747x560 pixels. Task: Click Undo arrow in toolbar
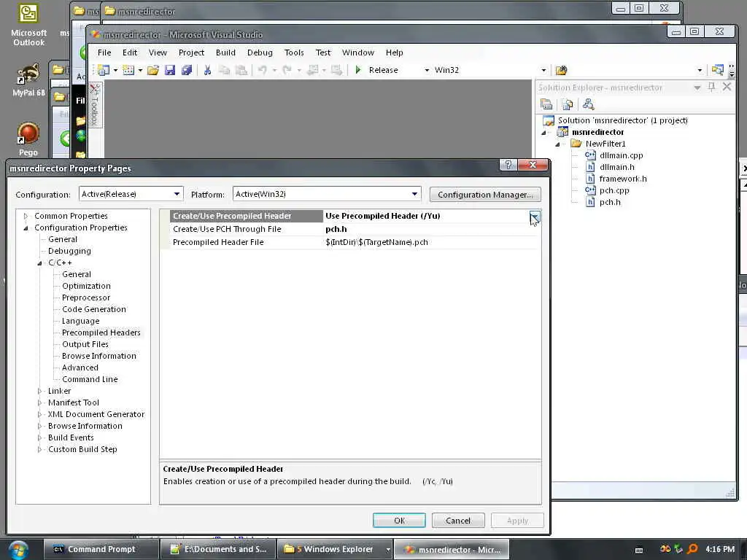tap(262, 70)
